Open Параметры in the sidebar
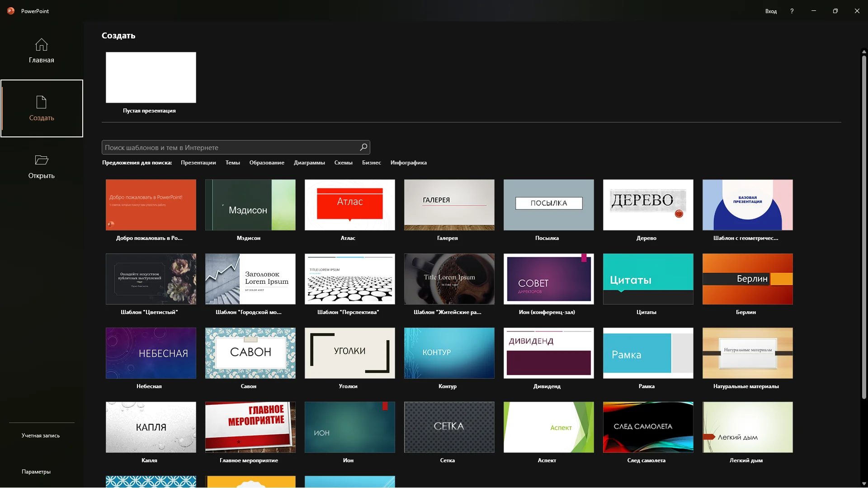This screenshot has width=868, height=488. 36,472
